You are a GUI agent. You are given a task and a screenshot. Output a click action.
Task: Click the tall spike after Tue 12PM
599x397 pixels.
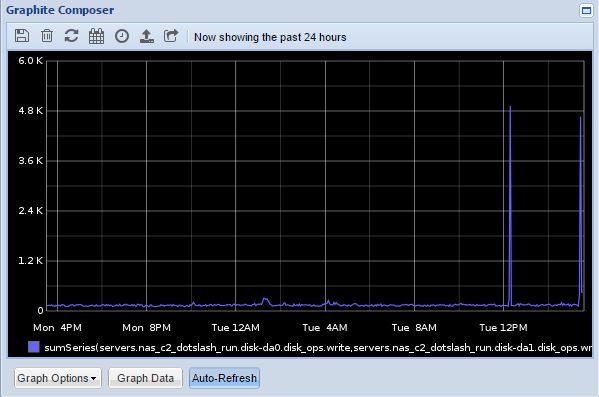tap(510, 206)
